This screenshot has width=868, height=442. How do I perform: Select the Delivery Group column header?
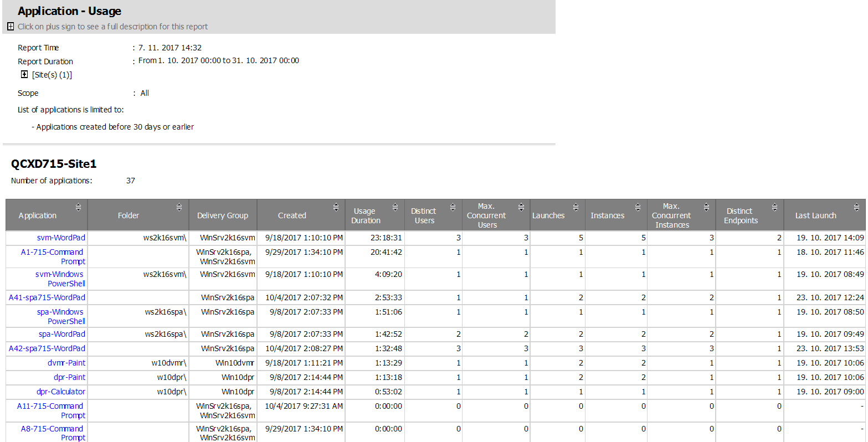(x=223, y=215)
